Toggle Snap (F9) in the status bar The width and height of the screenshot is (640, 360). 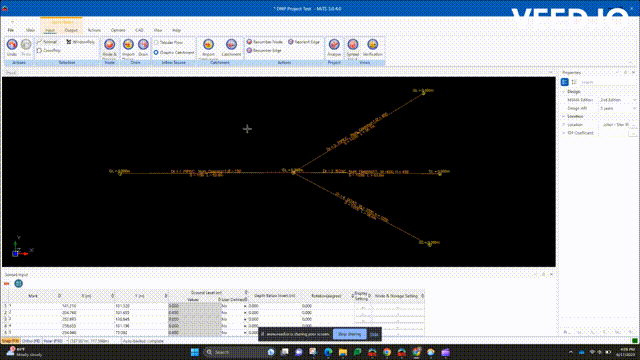click(x=10, y=341)
